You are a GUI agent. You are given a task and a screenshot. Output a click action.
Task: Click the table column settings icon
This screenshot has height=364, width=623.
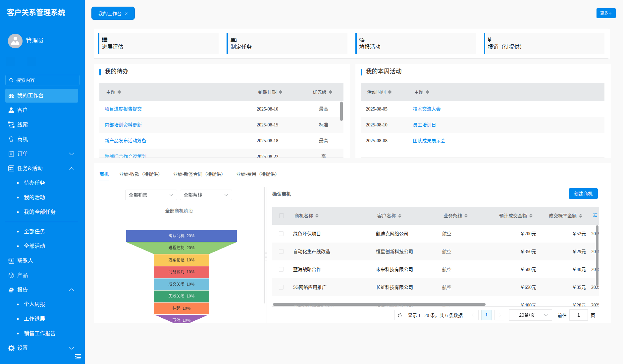tap(595, 215)
